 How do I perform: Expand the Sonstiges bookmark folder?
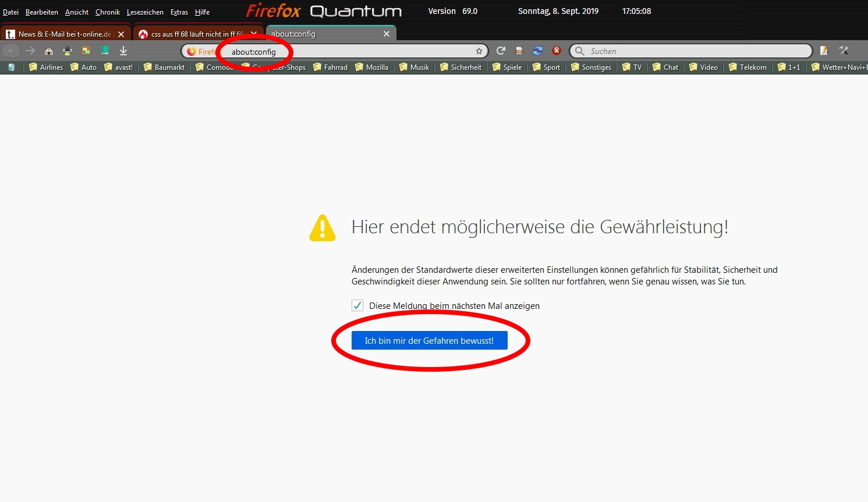pyautogui.click(x=591, y=67)
